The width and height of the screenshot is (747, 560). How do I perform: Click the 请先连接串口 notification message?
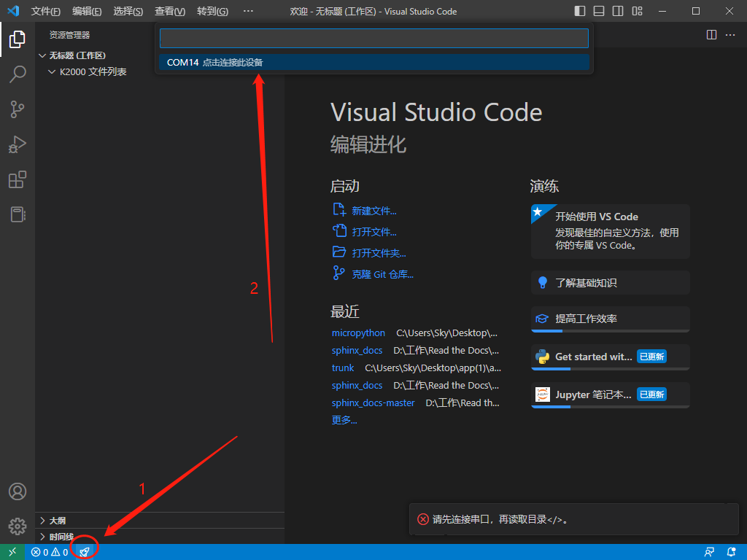pyautogui.click(x=500, y=519)
